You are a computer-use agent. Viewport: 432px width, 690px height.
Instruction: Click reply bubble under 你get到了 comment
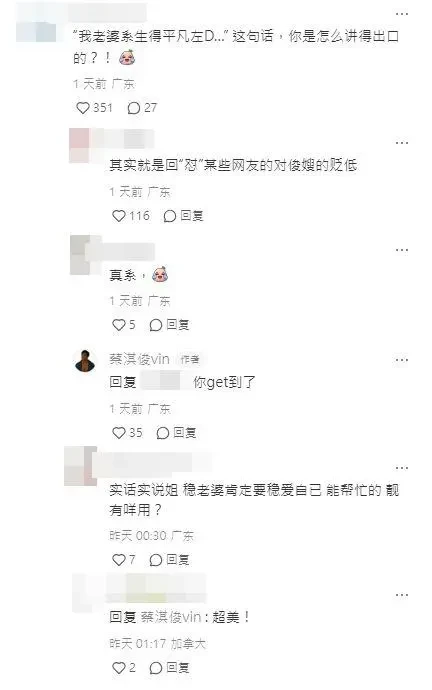point(176,433)
